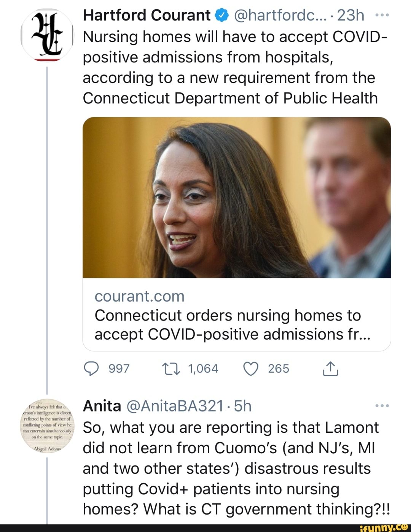411x532 pixels.
Task: Tap the @AnitaBA321 handle
Action: click(174, 406)
